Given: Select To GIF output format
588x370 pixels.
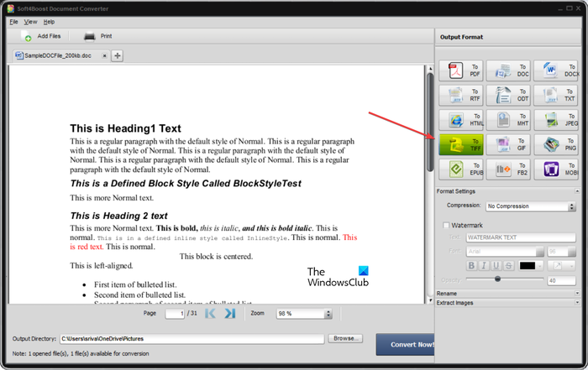Looking at the screenshot, I should pyautogui.click(x=508, y=144).
